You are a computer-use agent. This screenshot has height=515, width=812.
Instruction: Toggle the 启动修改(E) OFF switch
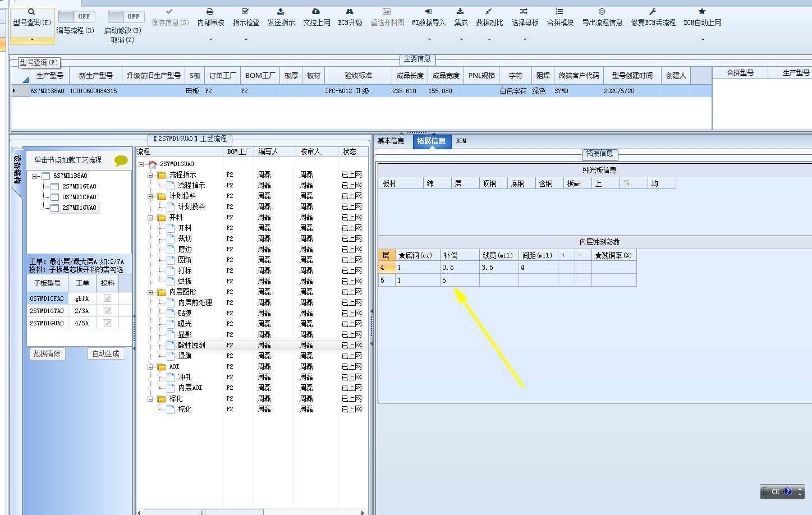tap(126, 17)
